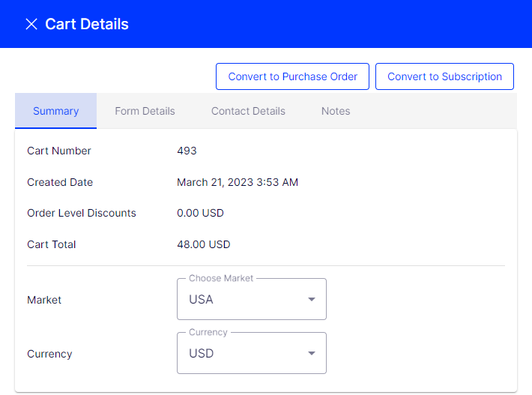Click the cart total 48.00 USD value

pos(203,244)
